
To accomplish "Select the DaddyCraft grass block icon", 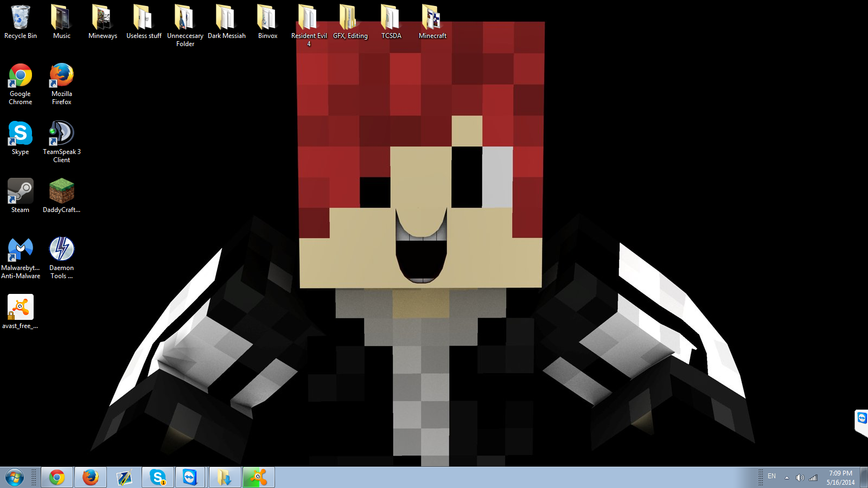I will (62, 196).
